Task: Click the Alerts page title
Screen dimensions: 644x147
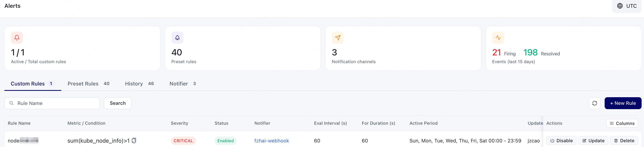Action: [13, 6]
